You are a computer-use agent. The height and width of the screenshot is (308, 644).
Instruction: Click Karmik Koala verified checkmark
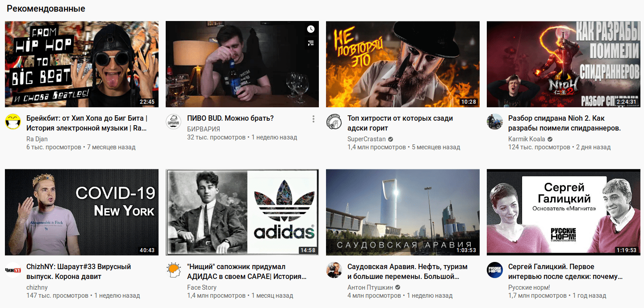coord(550,139)
